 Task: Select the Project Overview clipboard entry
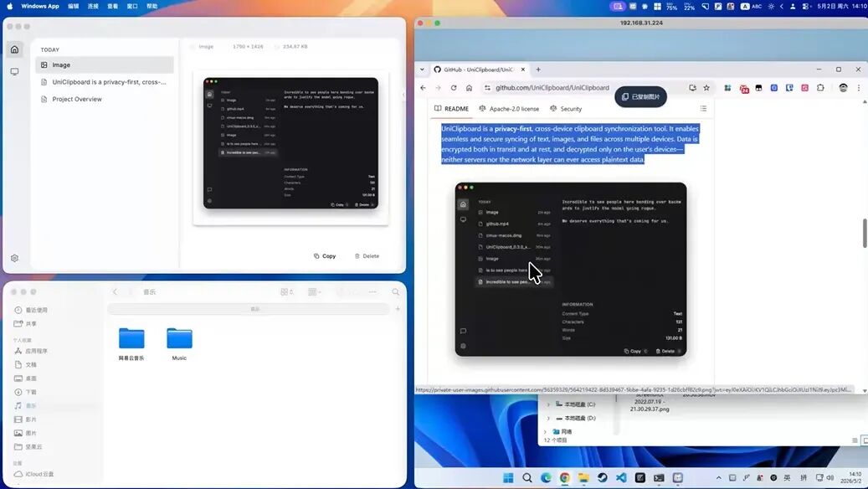105,99
